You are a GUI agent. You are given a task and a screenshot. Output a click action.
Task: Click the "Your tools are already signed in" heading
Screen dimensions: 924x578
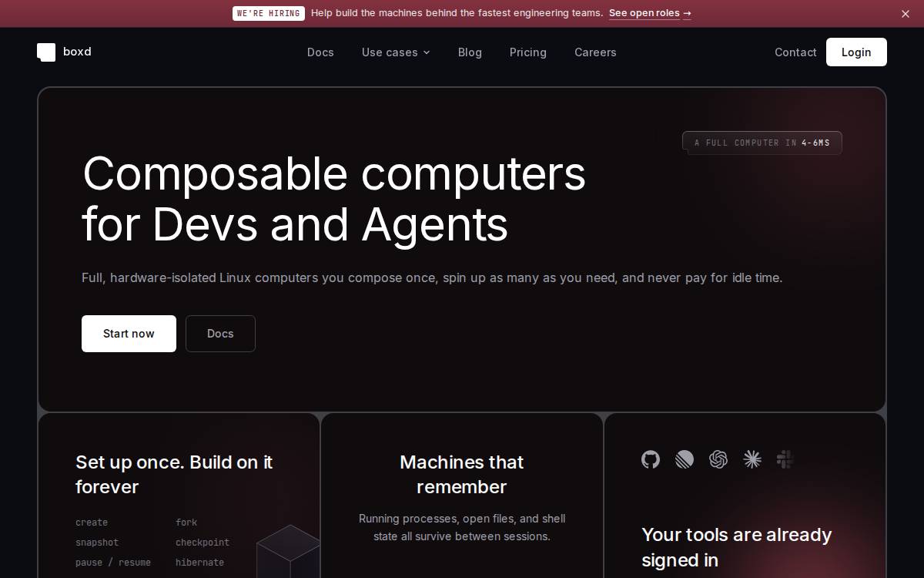pyautogui.click(x=737, y=547)
